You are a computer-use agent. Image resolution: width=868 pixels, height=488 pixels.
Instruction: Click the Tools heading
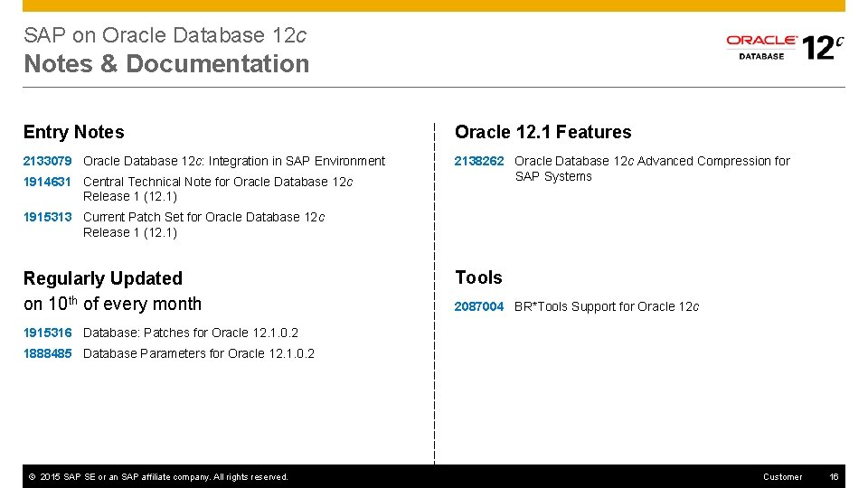(478, 277)
